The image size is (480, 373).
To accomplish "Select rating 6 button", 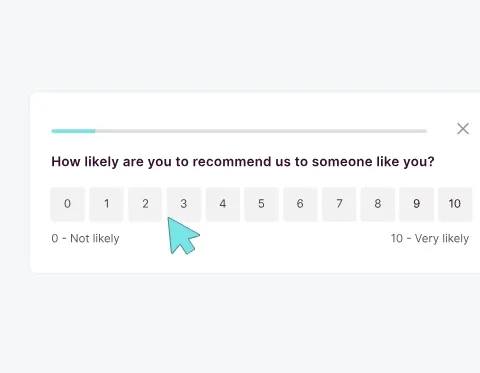I will (300, 204).
